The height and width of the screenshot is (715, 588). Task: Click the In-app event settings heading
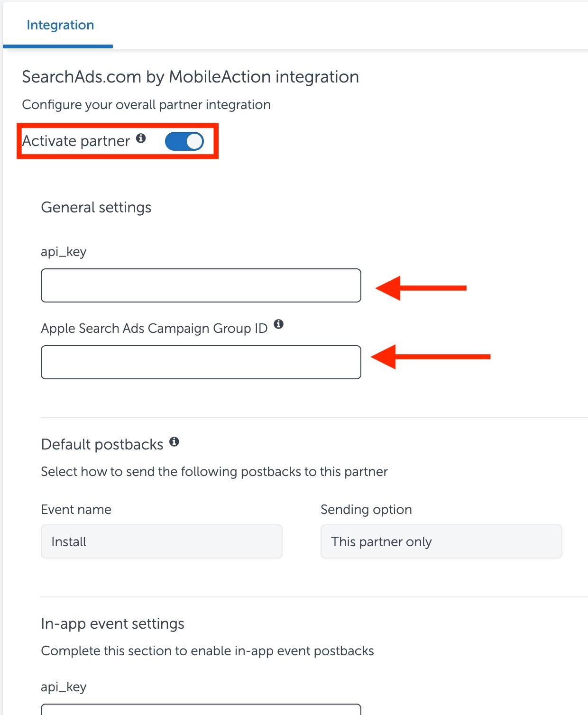[x=113, y=623]
